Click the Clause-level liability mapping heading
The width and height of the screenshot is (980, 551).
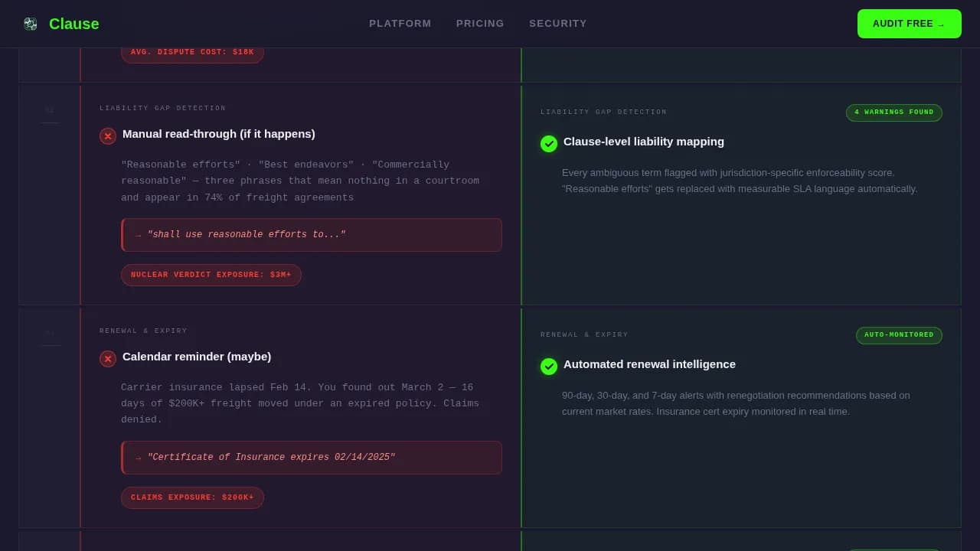coord(644,142)
